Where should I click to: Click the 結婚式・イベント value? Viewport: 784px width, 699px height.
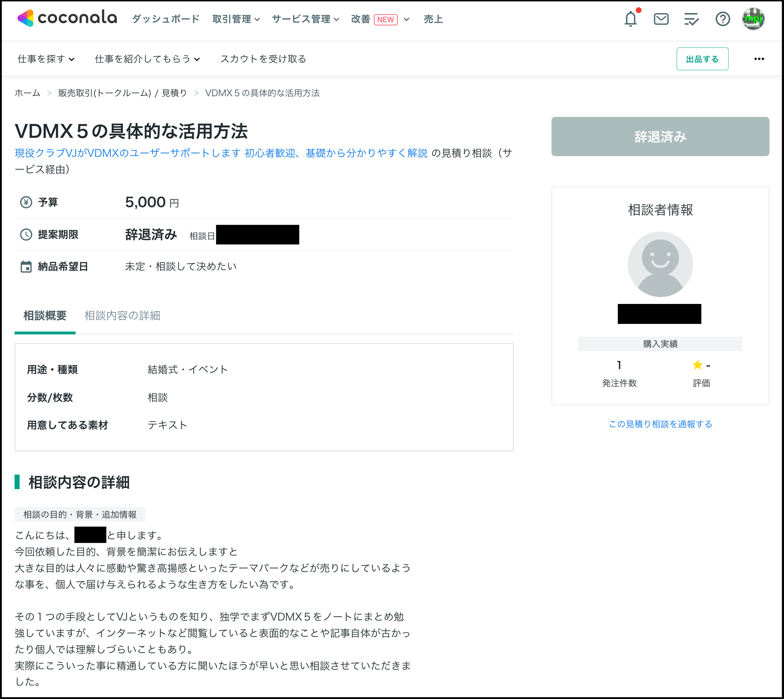[188, 370]
